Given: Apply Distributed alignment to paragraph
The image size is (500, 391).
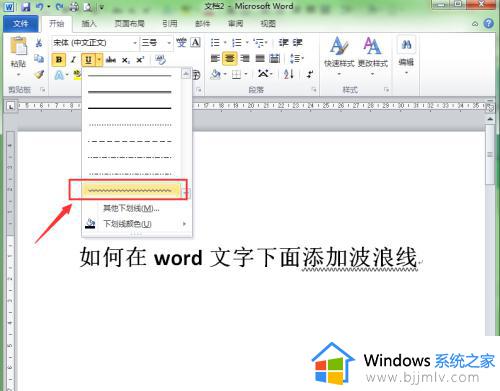Looking at the screenshot, I should [x=275, y=59].
